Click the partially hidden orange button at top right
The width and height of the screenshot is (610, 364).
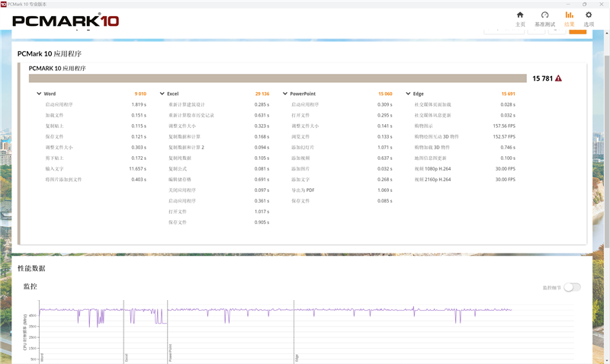(578, 31)
